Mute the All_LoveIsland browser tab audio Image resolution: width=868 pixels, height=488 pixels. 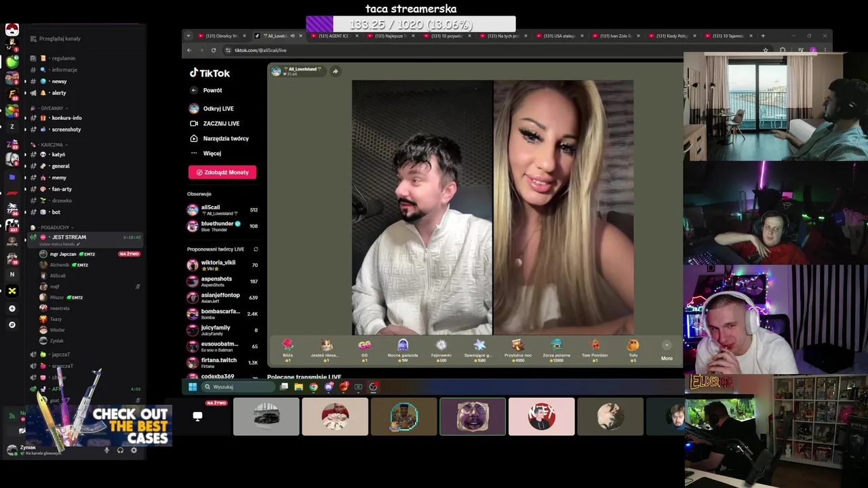point(292,36)
